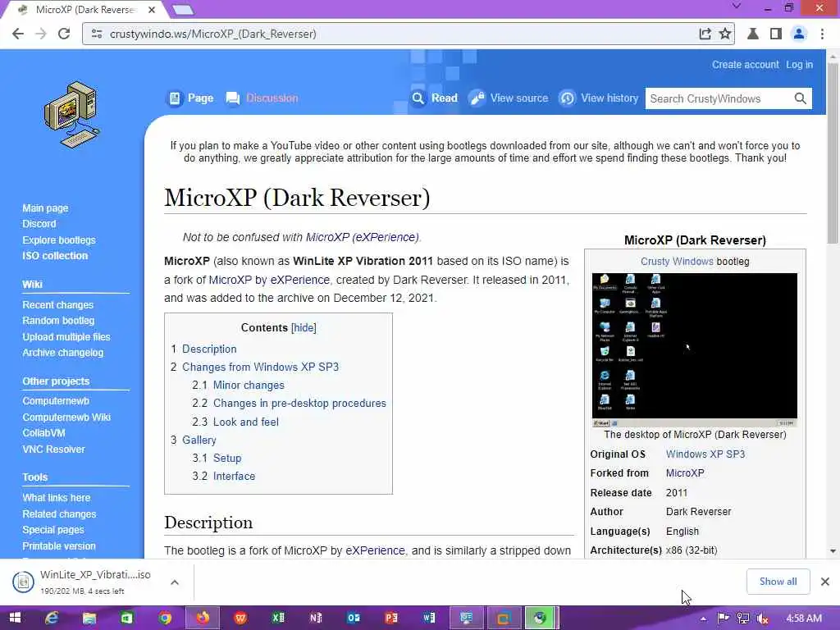Close the MicroXP browser tab
840x630 pixels.
click(152, 10)
